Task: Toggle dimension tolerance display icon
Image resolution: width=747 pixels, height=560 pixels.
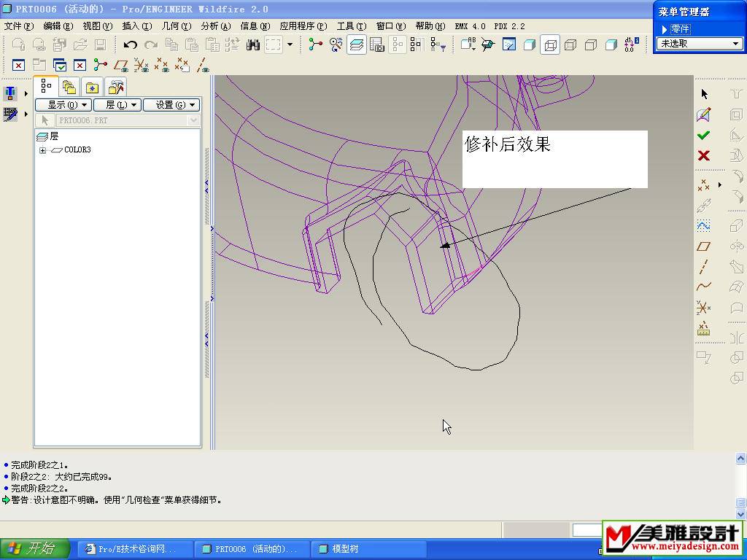Action: [x=631, y=44]
